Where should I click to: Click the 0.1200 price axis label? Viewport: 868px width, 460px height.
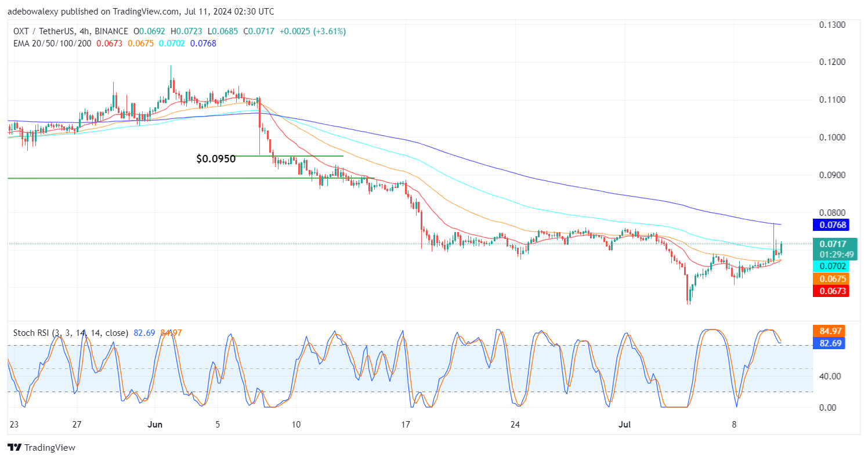tap(831, 62)
